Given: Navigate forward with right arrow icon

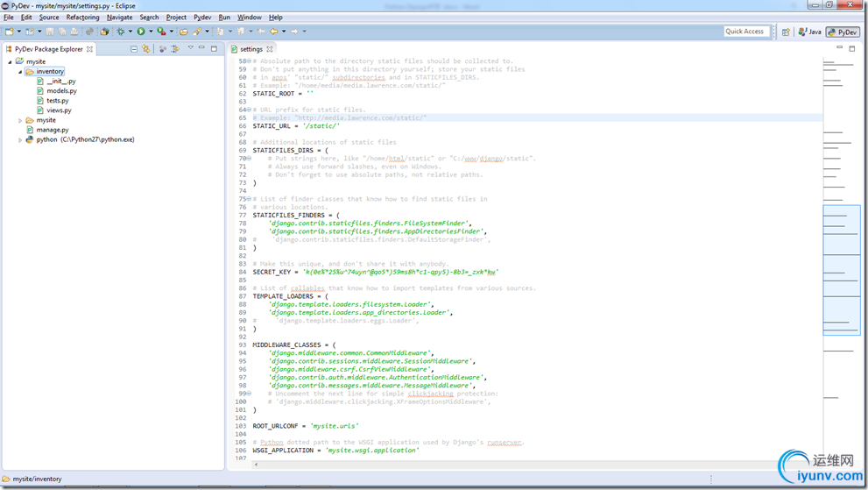Looking at the screenshot, I should coord(294,32).
